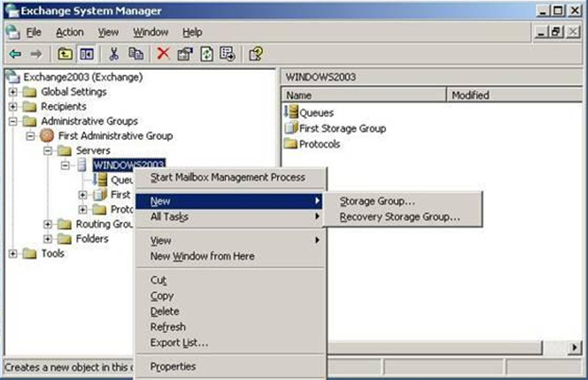The image size is (588, 380).
Task: Open the Action menu
Action: point(70,32)
